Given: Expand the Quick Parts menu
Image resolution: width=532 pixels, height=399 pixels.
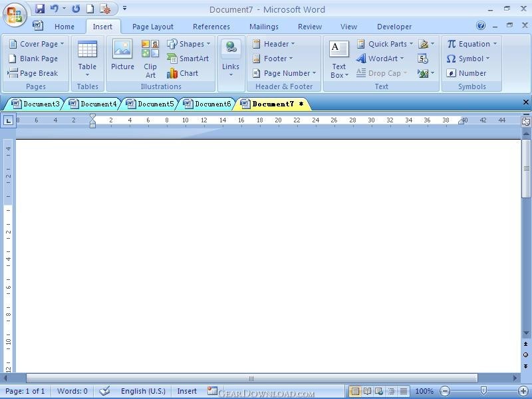Looking at the screenshot, I should 384,44.
